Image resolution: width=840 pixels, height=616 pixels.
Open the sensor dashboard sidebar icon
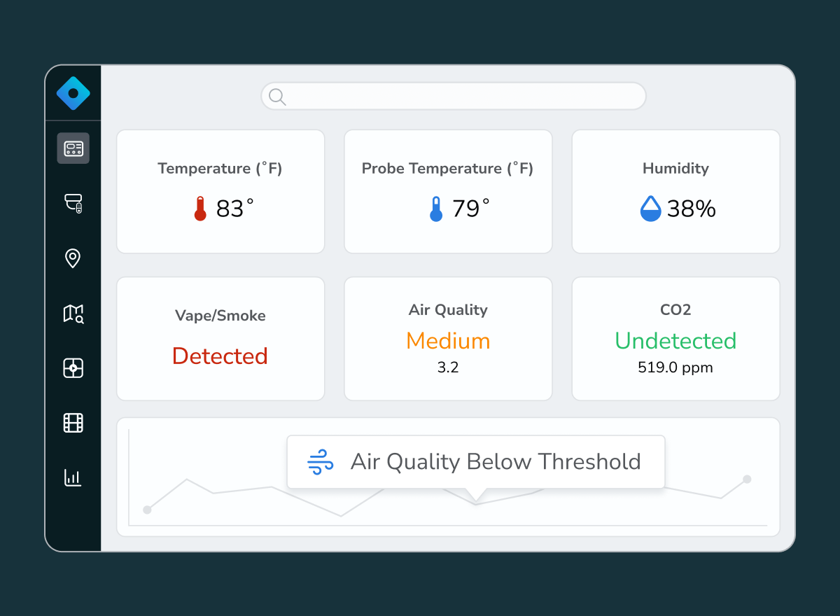[x=73, y=148]
